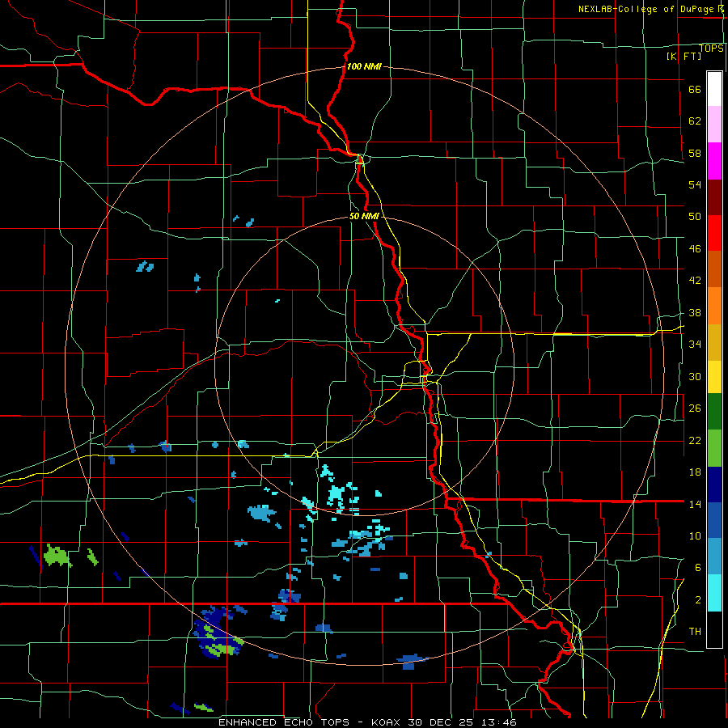
Task: Click the 58 value on the tops scale
Action: point(695,153)
